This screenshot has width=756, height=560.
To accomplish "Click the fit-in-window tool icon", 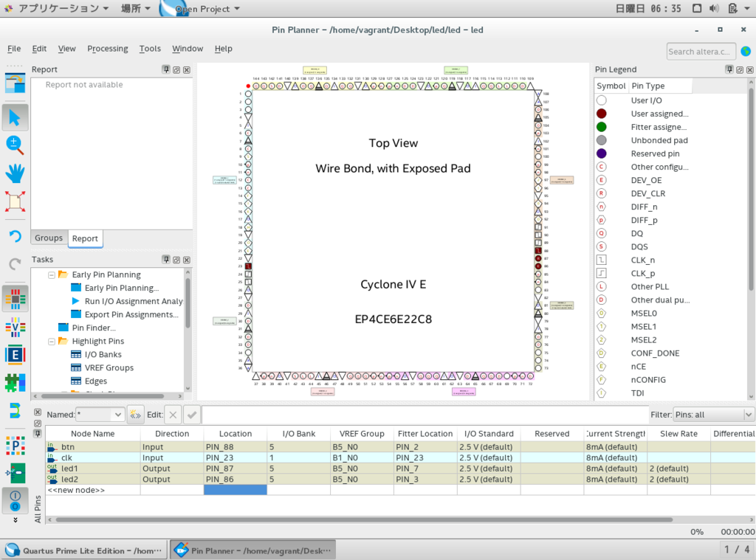I will tap(15, 201).
